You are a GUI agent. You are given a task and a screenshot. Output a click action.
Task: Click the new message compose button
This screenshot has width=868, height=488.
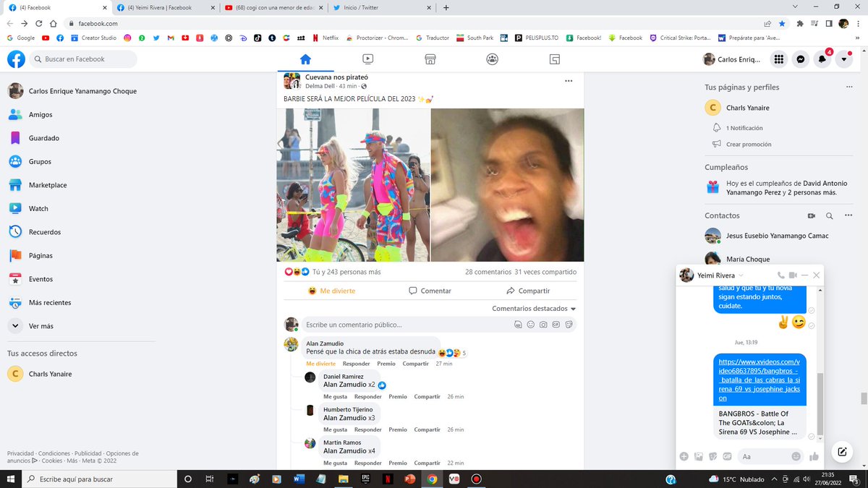[842, 452]
